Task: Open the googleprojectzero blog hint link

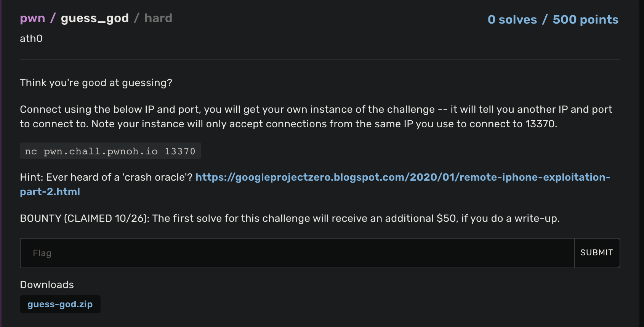Action: coord(403,177)
